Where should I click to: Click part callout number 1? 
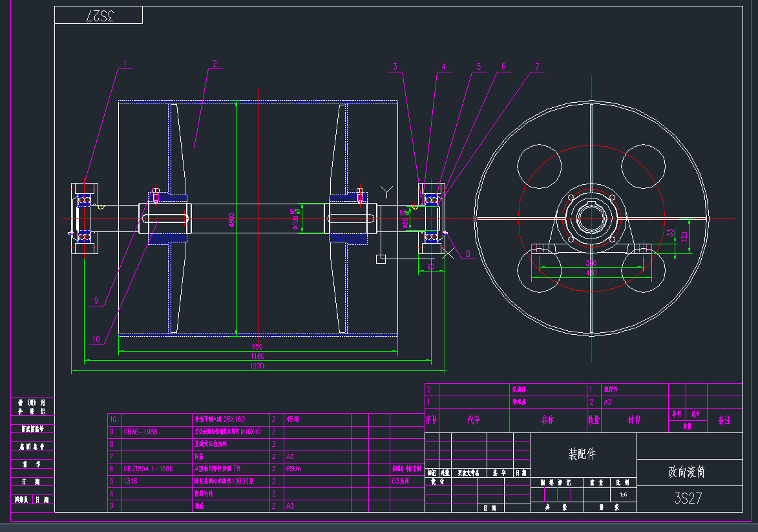tap(125, 64)
